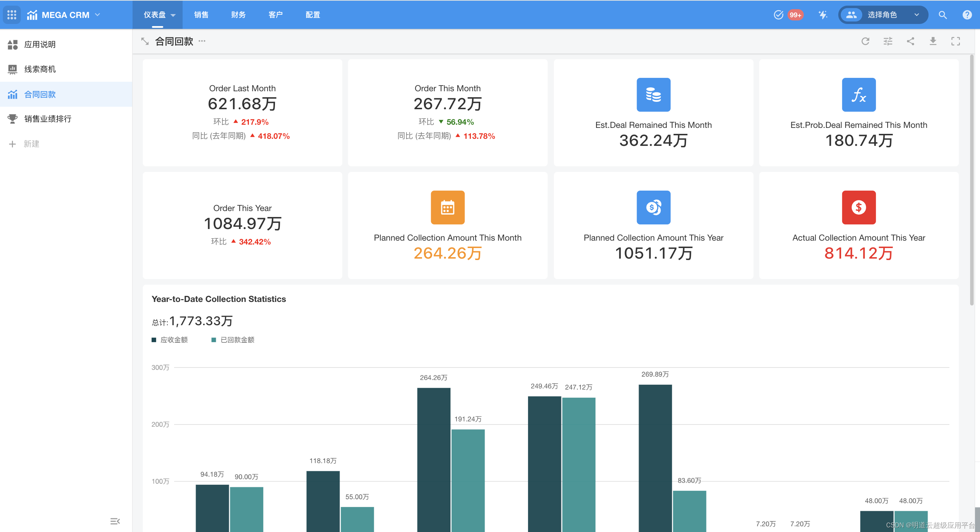Switch to the 客户 tab
Viewport: 980px width, 532px height.
pyautogui.click(x=275, y=15)
